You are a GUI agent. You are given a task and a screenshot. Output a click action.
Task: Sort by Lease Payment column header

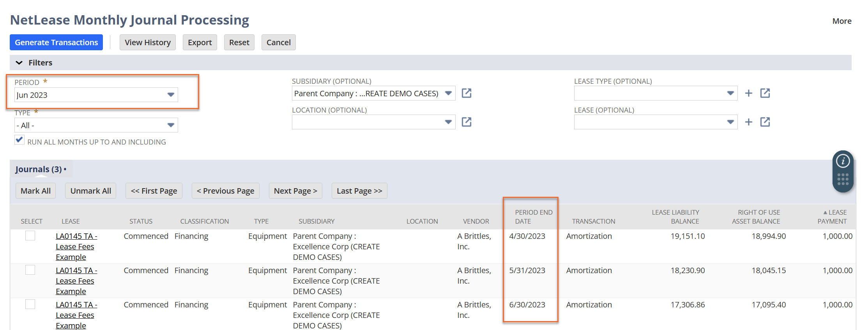click(x=833, y=217)
